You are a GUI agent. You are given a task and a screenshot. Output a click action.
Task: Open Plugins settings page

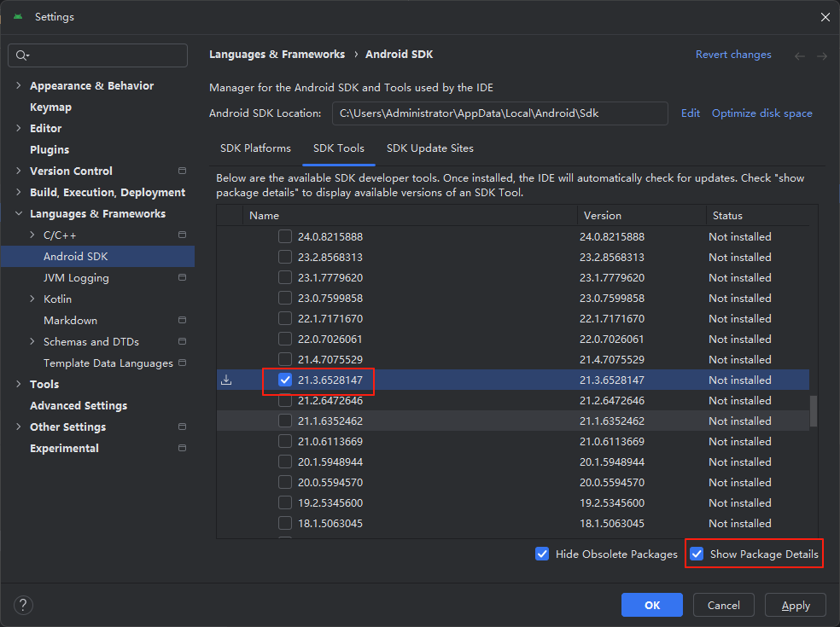pyautogui.click(x=50, y=150)
